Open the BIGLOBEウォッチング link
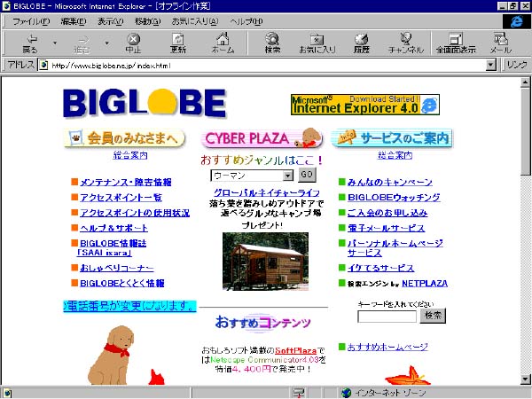 coord(394,198)
